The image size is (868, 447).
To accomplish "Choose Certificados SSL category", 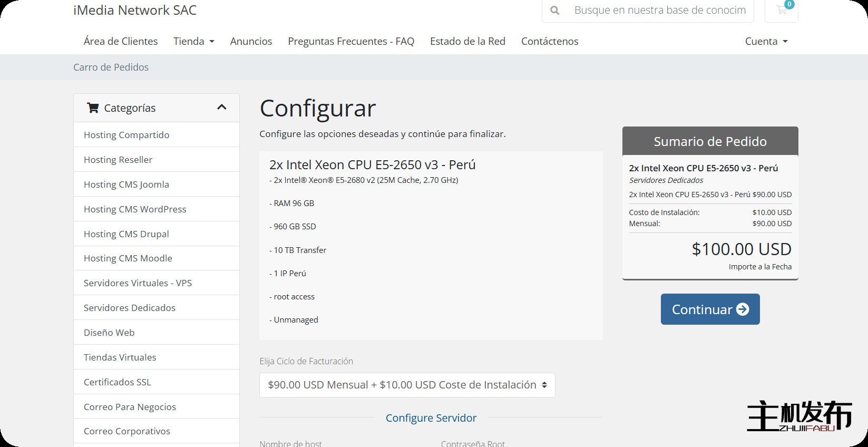I will (118, 382).
